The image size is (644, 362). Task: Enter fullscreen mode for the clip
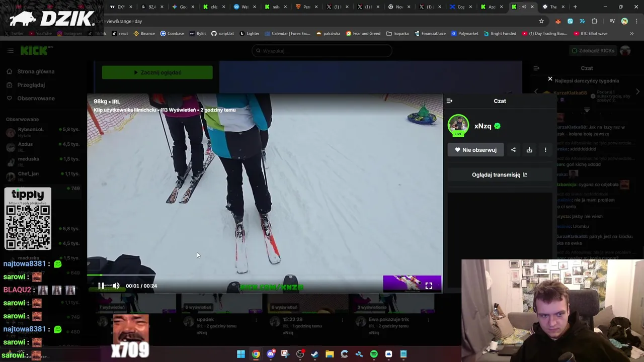click(429, 286)
